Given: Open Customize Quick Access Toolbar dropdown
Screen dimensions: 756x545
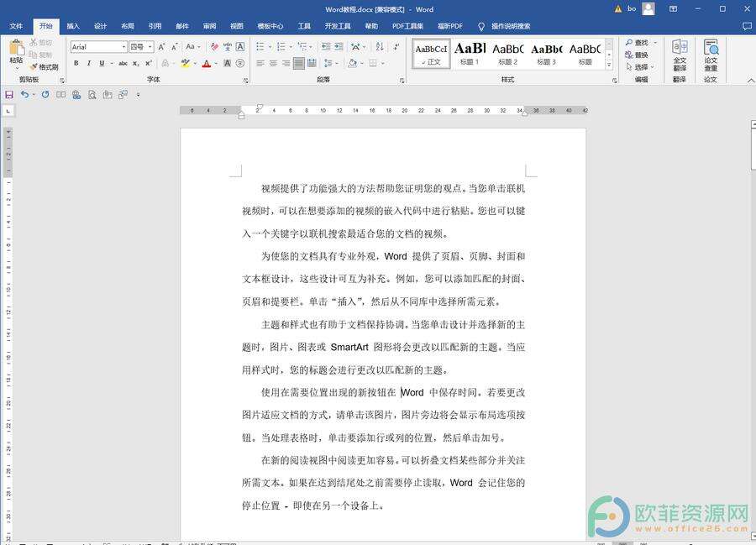Looking at the screenshot, I should tap(138, 95).
